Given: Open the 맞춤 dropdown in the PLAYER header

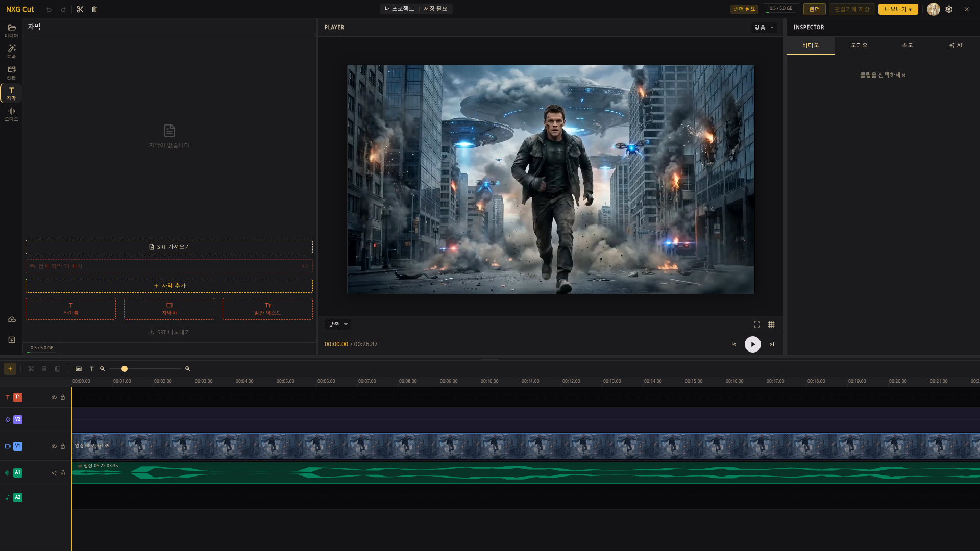Looking at the screenshot, I should [x=764, y=28].
